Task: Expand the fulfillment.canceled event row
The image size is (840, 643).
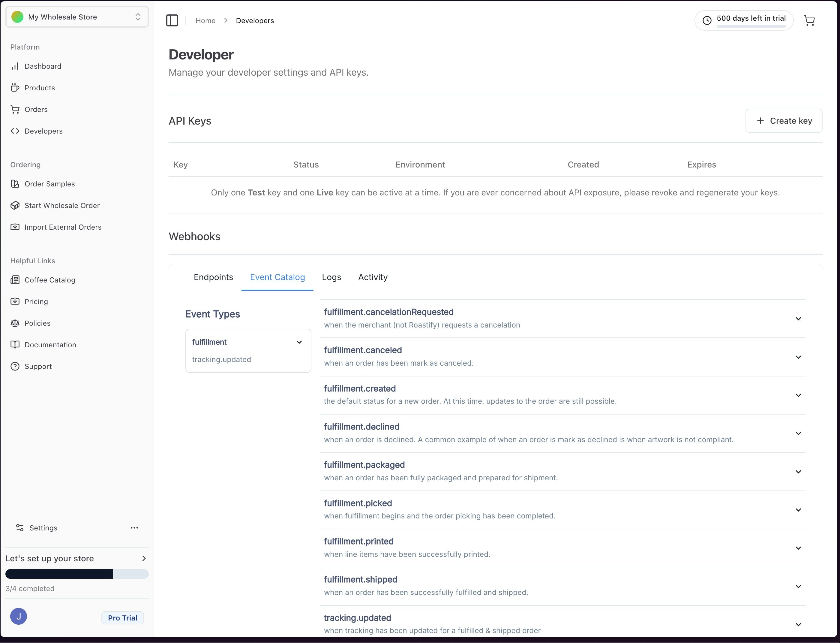Action: coord(798,357)
